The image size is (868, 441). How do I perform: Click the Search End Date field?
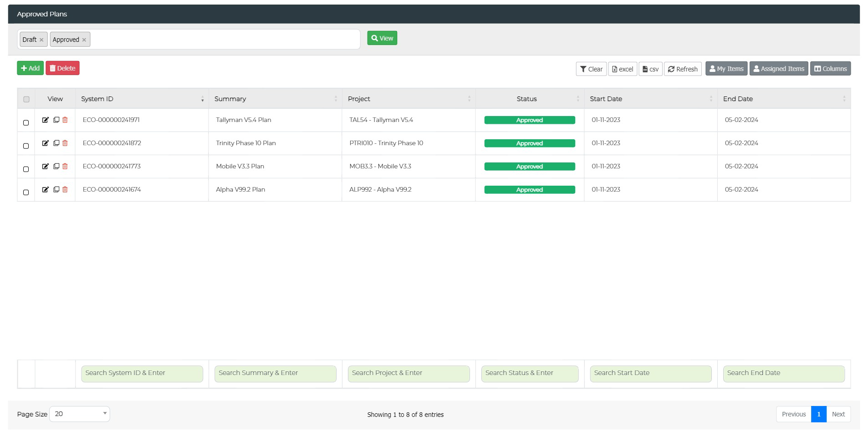[784, 374]
